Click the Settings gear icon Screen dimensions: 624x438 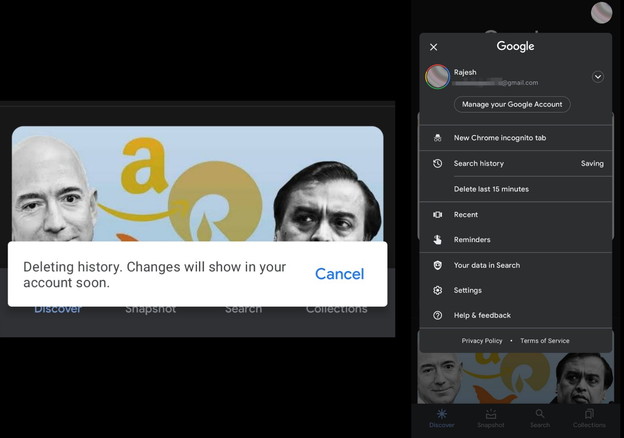(437, 290)
